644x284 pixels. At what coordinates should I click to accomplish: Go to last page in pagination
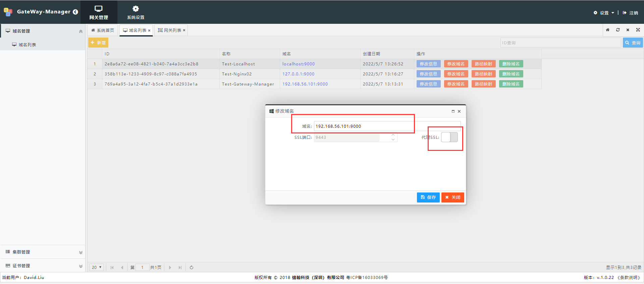(x=180, y=268)
